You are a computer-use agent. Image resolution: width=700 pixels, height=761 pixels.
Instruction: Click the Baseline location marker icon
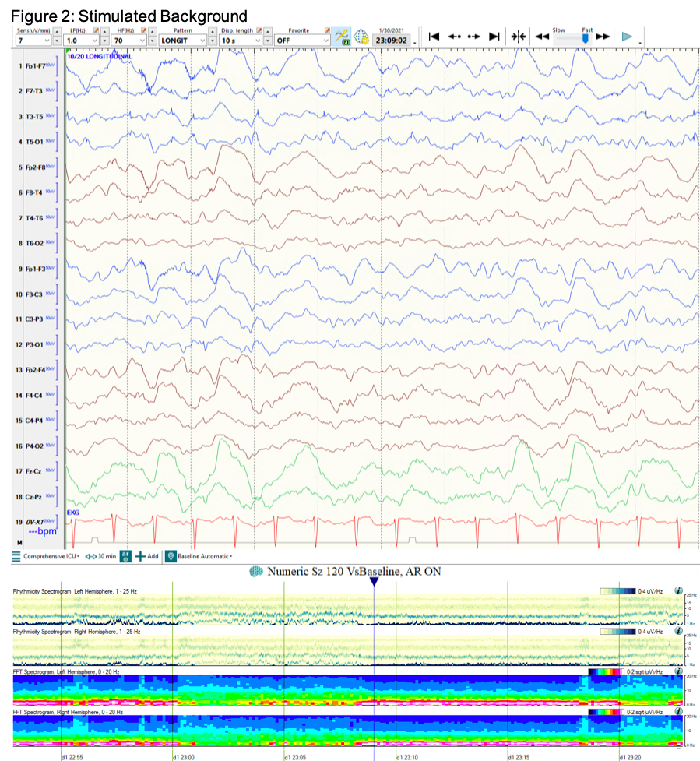[x=171, y=556]
